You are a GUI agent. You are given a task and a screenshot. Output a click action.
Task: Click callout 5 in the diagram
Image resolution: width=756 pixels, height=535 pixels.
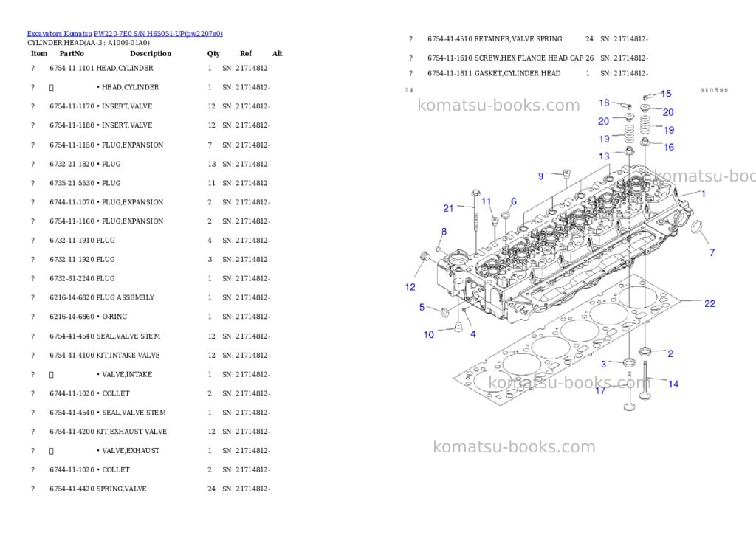click(x=422, y=307)
